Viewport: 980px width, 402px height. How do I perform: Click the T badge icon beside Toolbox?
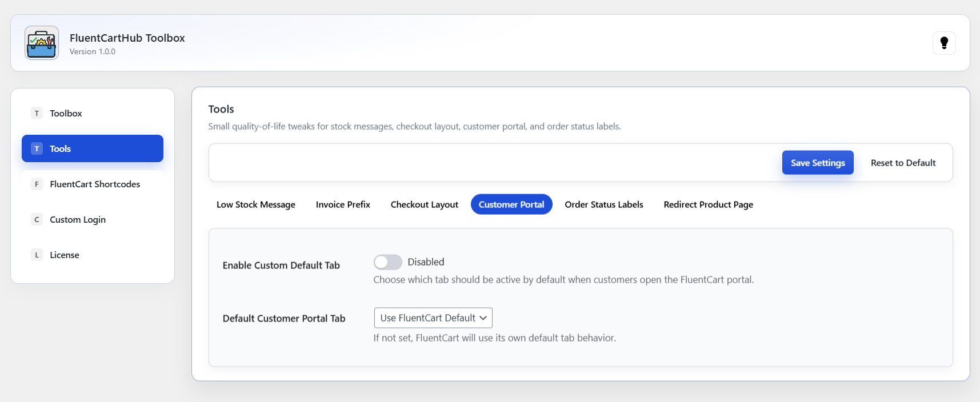(37, 113)
